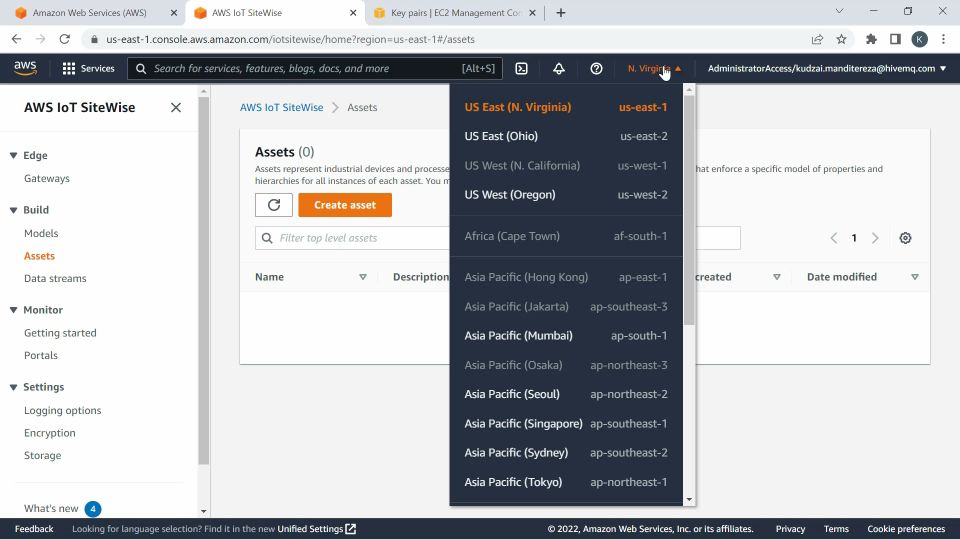This screenshot has height=540, width=960.
Task: Share this page icon in address bar
Action: coord(817,39)
